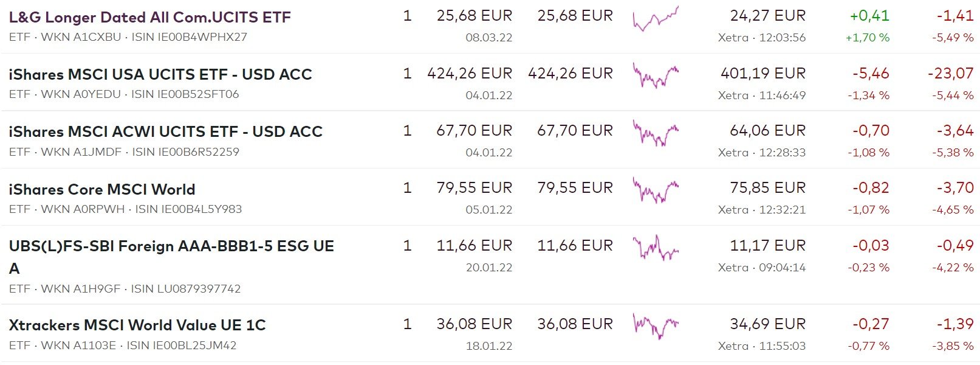This screenshot has width=980, height=365.
Task: Open iShares MSCI ACWI UCITS ETF link
Action: (165, 131)
